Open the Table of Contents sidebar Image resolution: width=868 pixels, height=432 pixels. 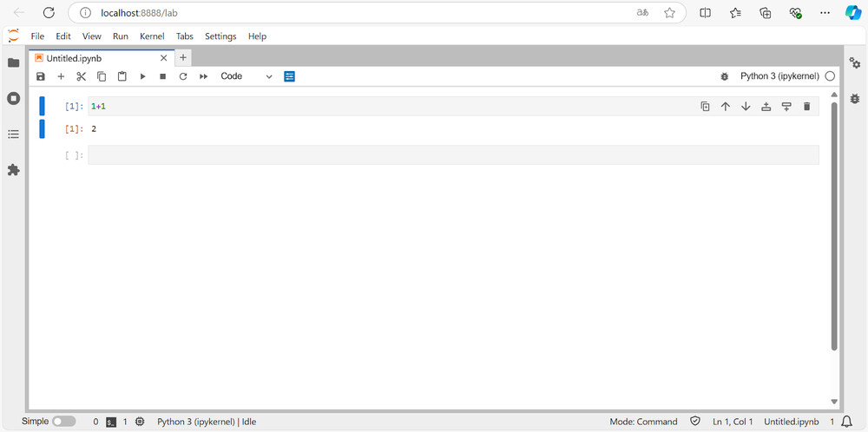coord(13,134)
